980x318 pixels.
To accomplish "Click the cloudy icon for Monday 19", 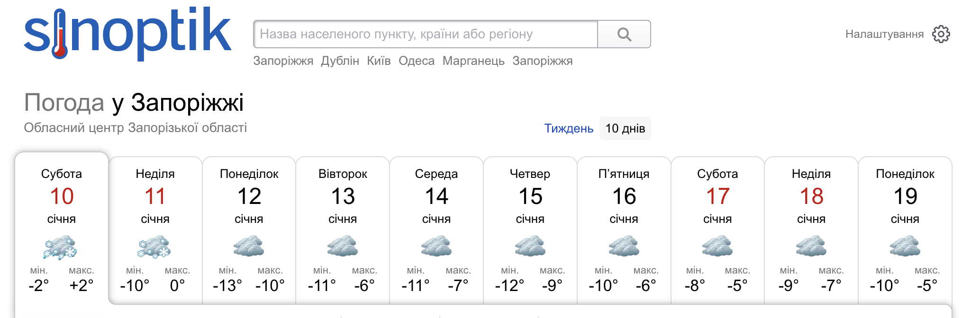I will [905, 246].
